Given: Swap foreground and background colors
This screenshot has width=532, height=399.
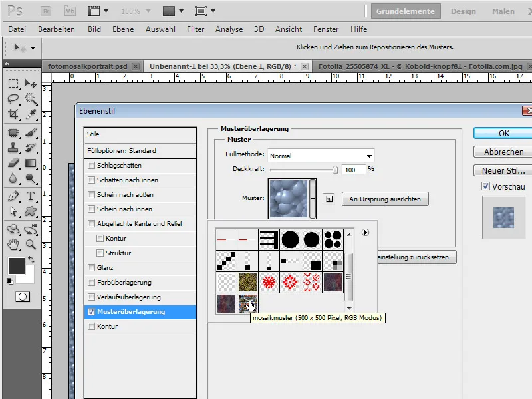Looking at the screenshot, I should click(31, 260).
